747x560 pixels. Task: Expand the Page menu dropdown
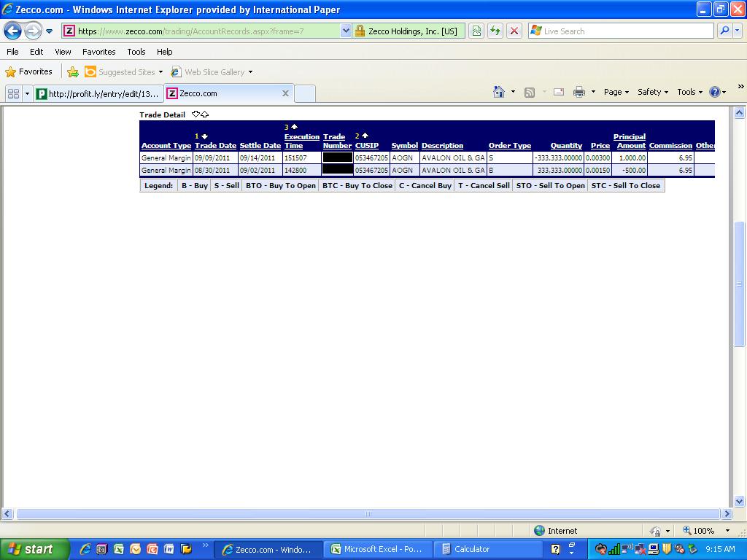click(616, 92)
